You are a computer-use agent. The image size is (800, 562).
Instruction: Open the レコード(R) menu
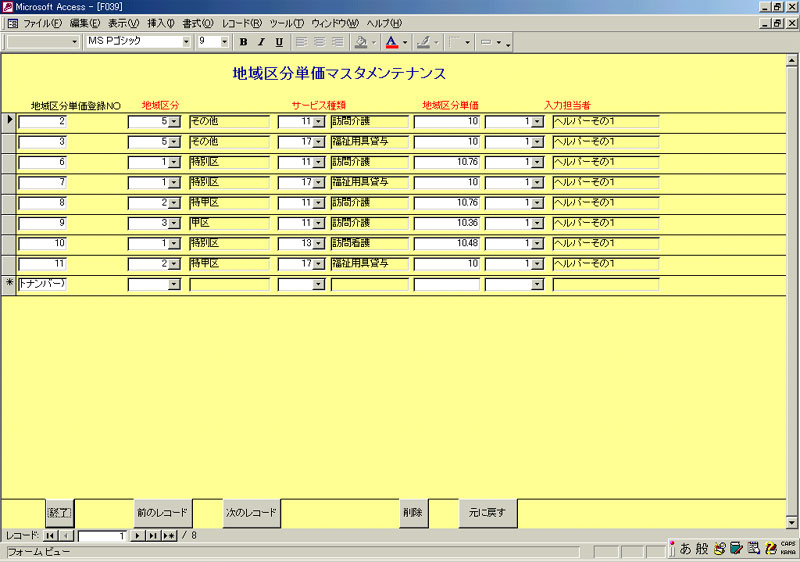[242, 23]
